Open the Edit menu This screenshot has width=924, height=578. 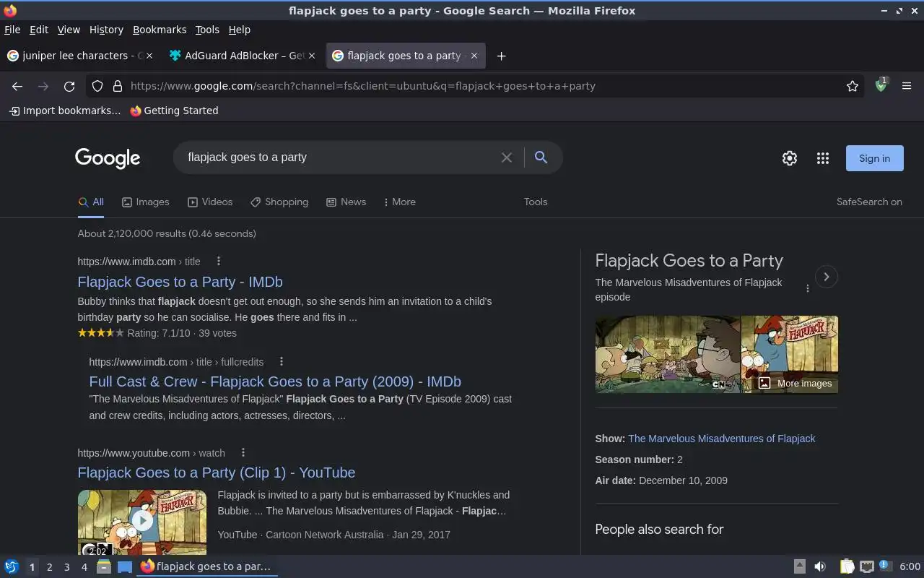(x=39, y=30)
